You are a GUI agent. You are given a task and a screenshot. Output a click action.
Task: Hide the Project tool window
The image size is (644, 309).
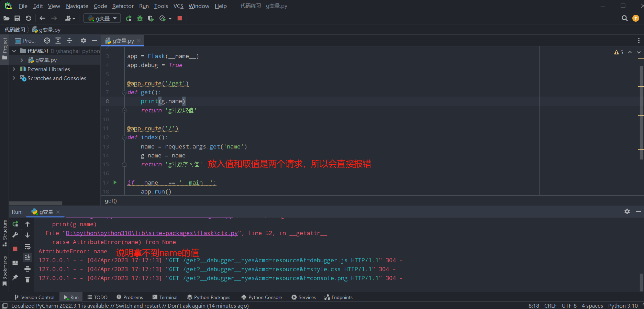(95, 41)
